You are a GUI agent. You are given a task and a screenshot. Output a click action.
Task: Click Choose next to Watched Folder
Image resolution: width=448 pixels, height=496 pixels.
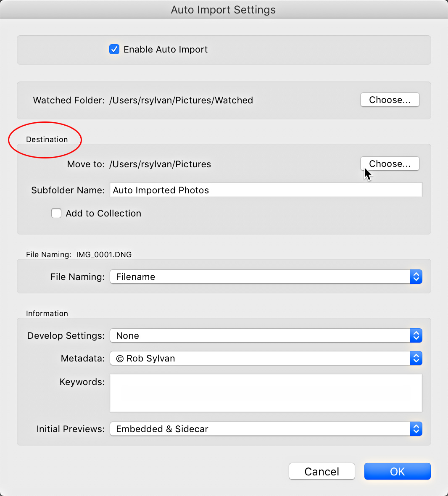(x=389, y=100)
